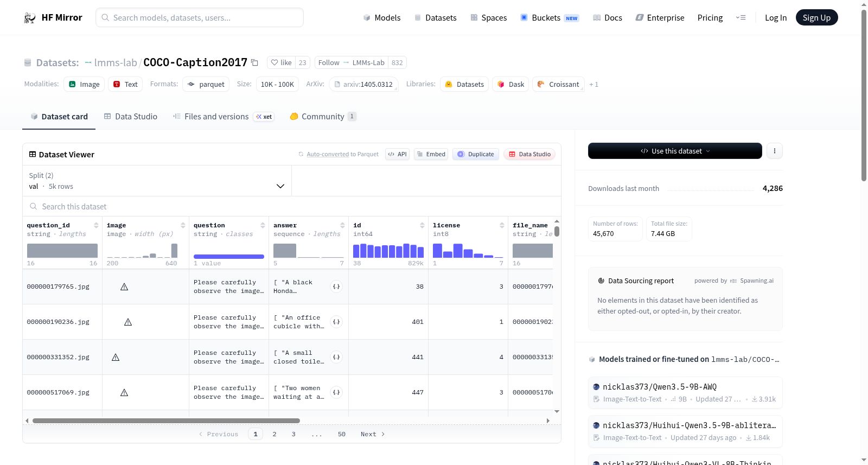Click the API button in Dataset Viewer

coord(397,154)
